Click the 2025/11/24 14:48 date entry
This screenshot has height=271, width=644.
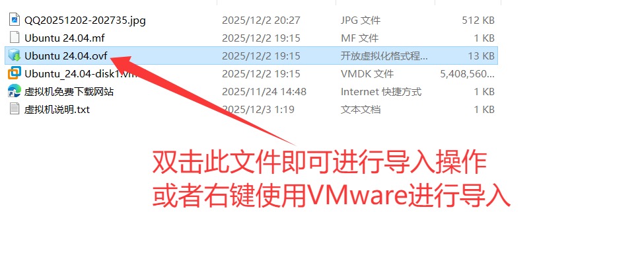pos(264,92)
